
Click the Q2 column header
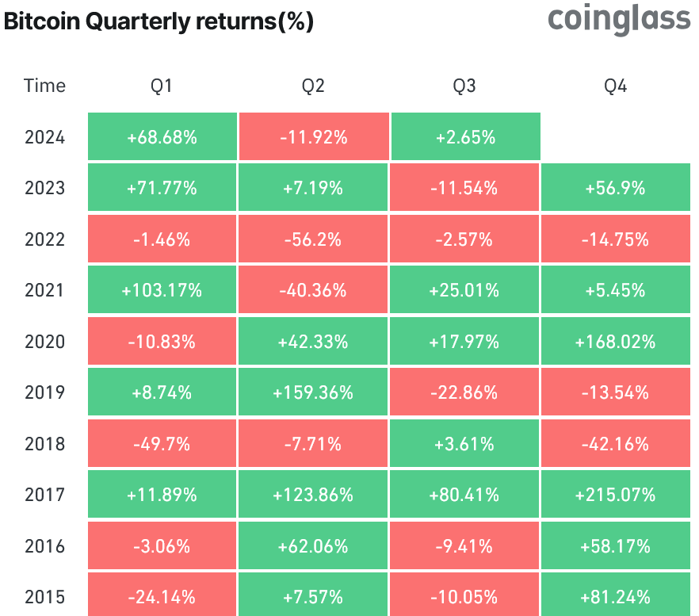click(313, 86)
